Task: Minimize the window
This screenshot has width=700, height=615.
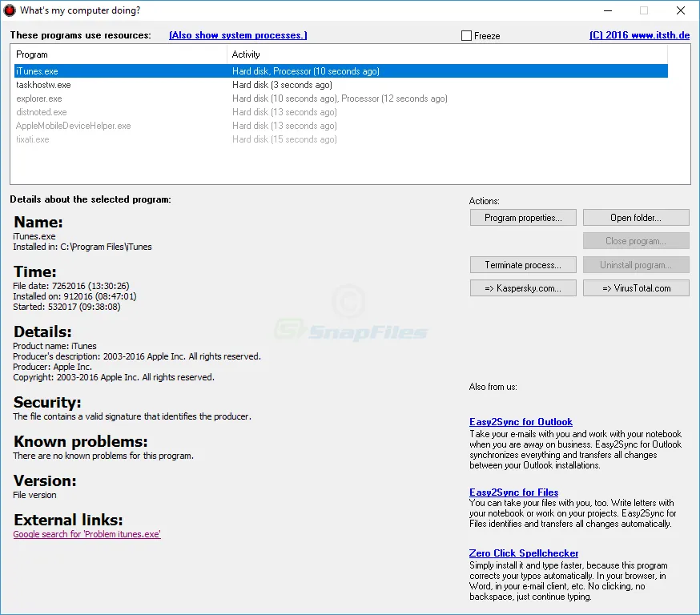Action: click(x=608, y=10)
